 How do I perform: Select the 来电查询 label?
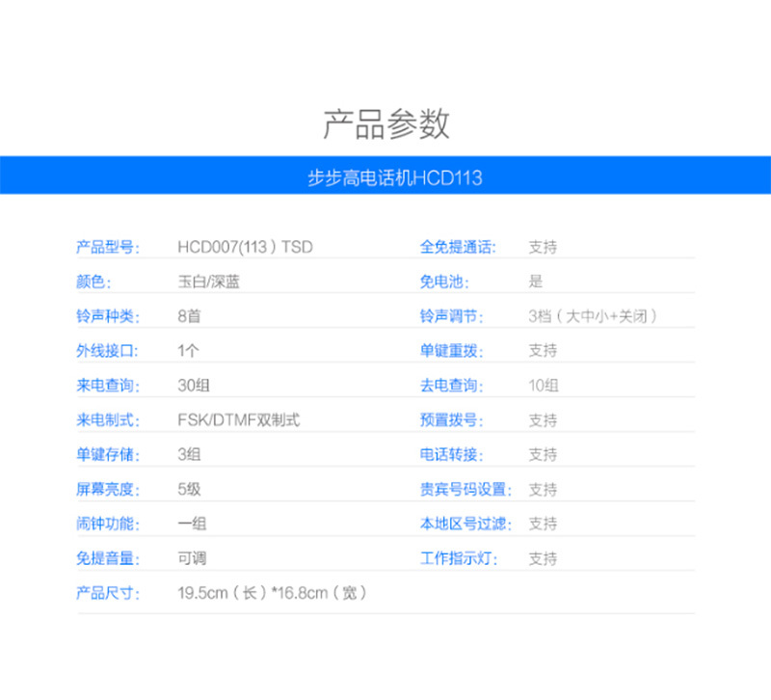pos(108,386)
